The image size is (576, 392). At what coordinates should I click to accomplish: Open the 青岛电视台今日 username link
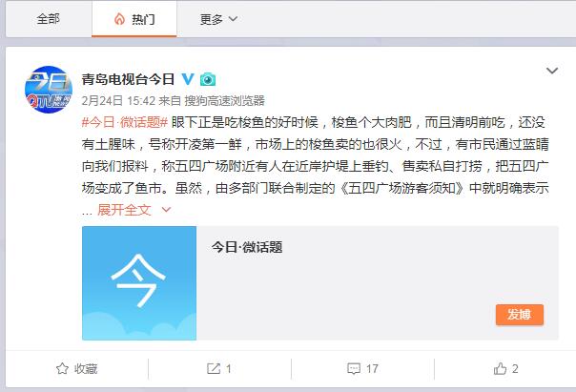128,79
